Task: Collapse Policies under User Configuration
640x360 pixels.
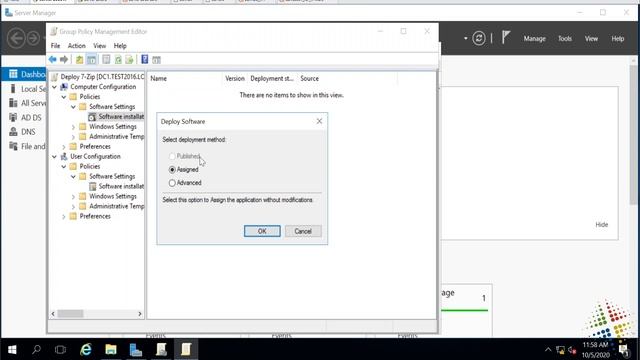Action: (x=64, y=167)
